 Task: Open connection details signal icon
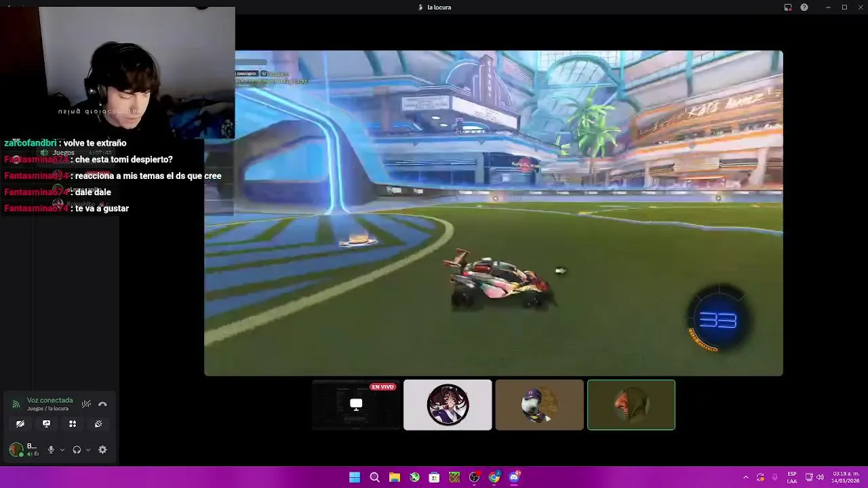point(16,405)
